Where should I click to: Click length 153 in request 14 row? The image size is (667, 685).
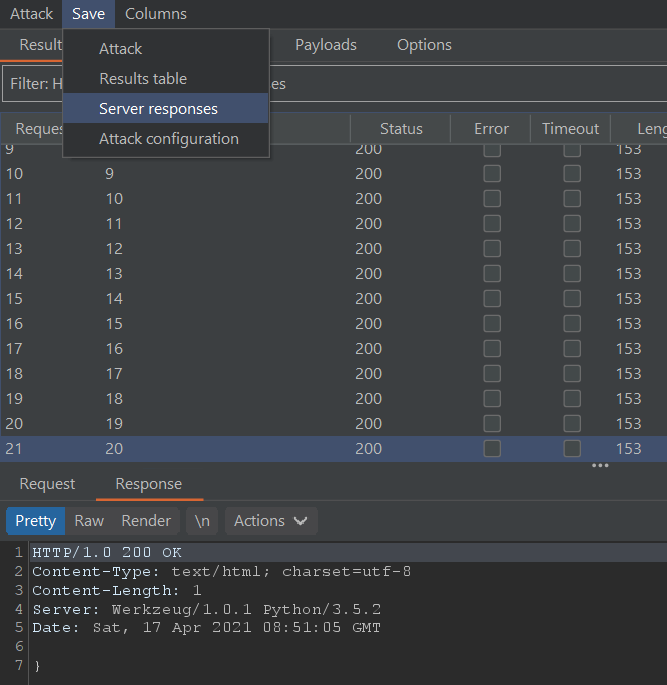click(x=629, y=274)
